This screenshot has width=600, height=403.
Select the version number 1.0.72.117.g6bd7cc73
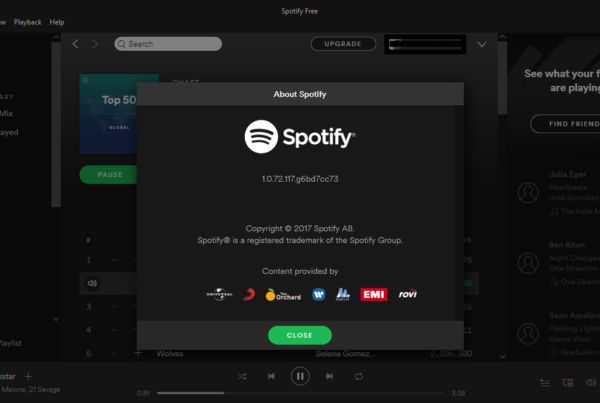coord(300,179)
